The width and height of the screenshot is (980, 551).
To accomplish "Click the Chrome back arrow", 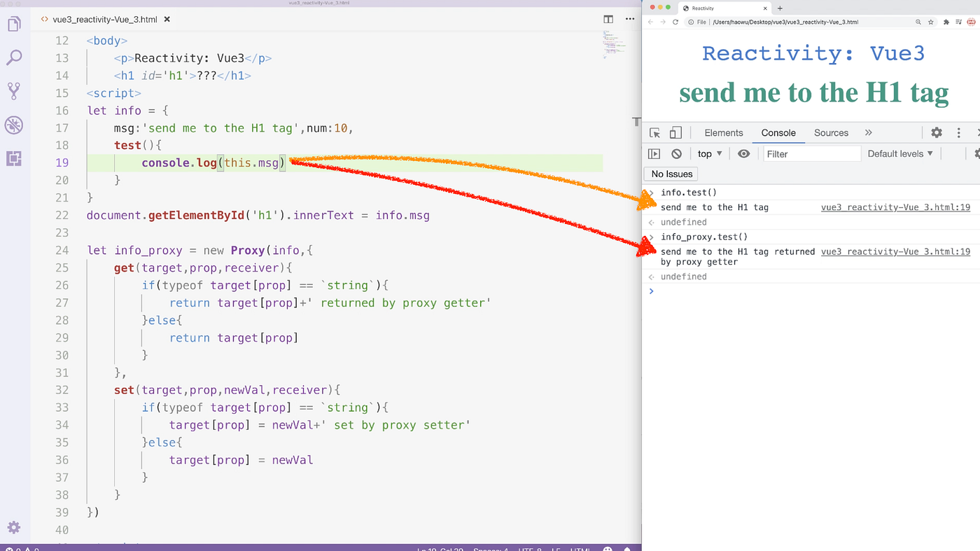I will coord(650,22).
